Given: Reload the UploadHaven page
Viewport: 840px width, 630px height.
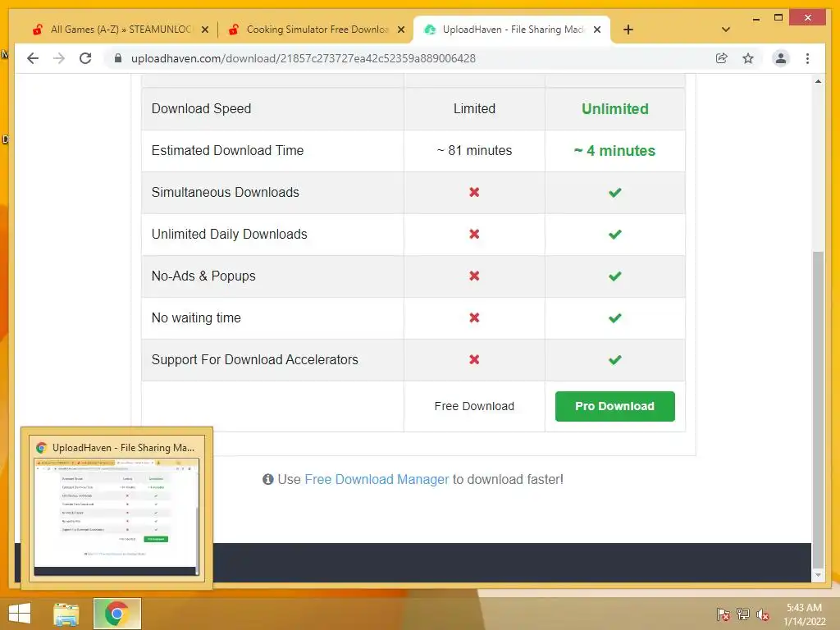Looking at the screenshot, I should click(x=85, y=58).
